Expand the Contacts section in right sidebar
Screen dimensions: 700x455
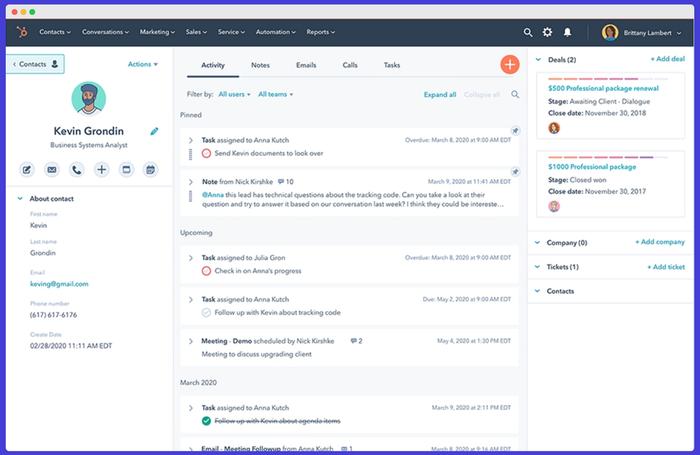click(x=537, y=291)
